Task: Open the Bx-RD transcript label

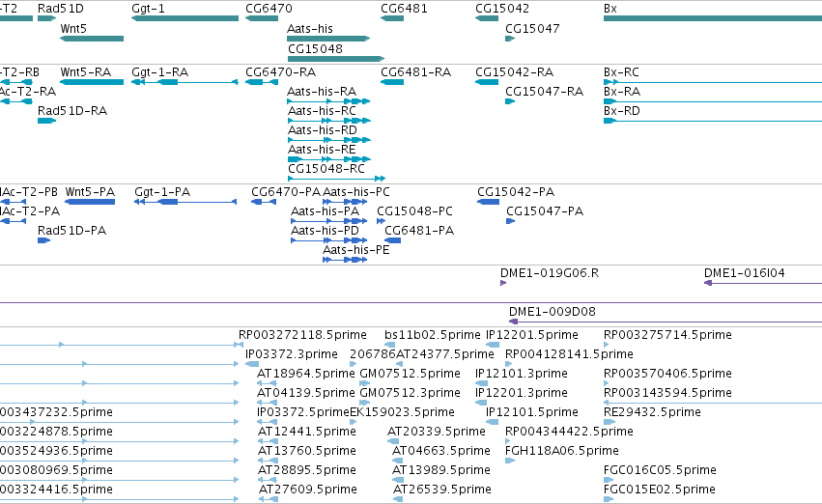Action: [622, 110]
